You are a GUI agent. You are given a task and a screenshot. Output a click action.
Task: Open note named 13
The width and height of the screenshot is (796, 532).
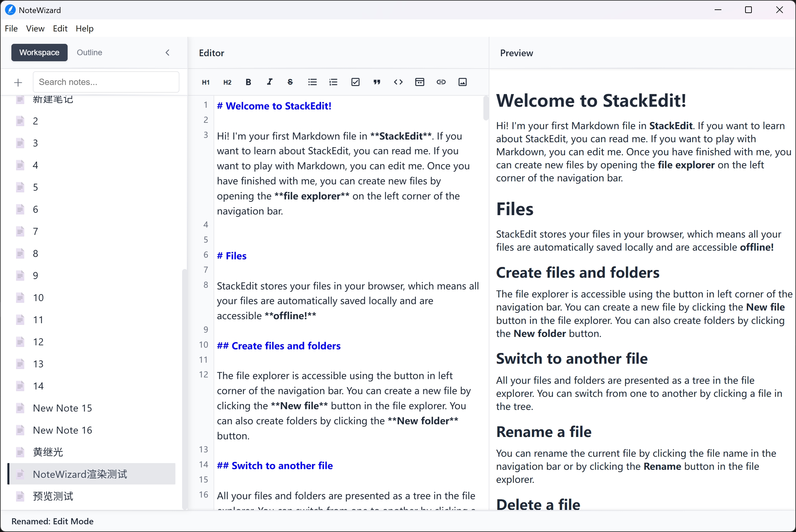point(92,364)
